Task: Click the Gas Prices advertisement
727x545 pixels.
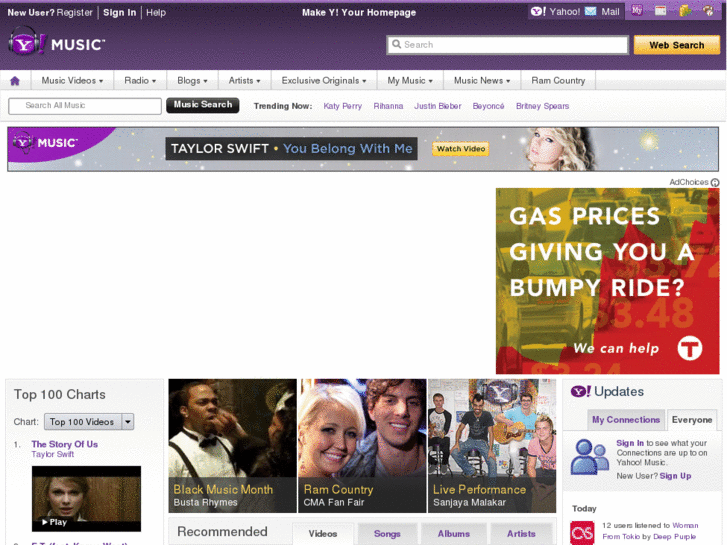Action: pos(607,281)
